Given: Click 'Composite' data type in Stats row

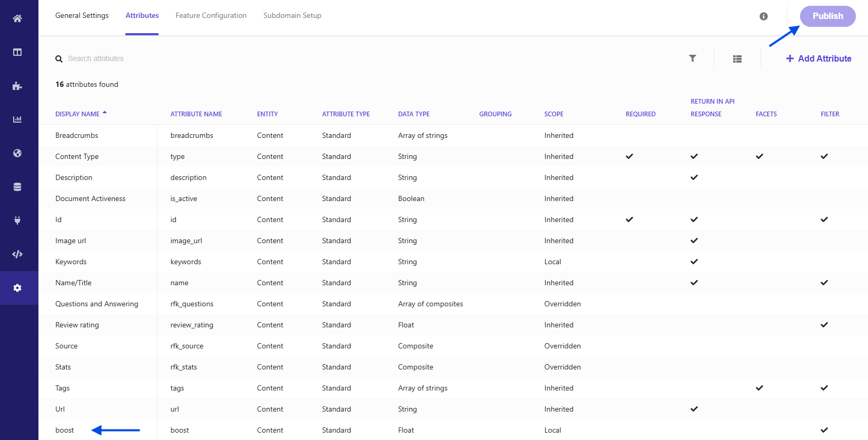Looking at the screenshot, I should (x=416, y=367).
